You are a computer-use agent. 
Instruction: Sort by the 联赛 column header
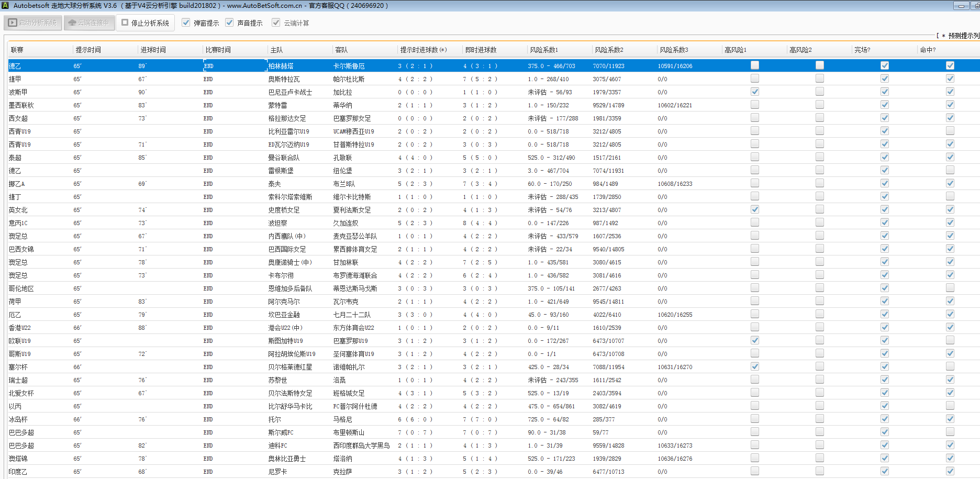tap(17, 50)
